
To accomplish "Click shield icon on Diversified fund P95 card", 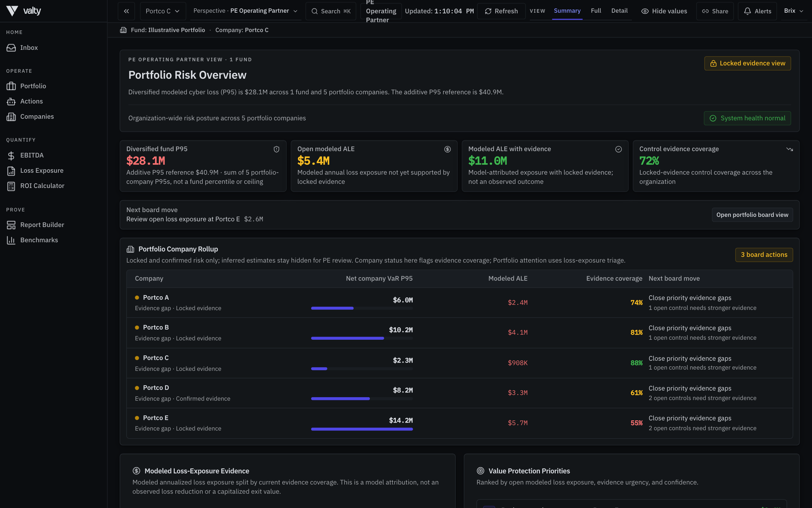I will [x=277, y=149].
